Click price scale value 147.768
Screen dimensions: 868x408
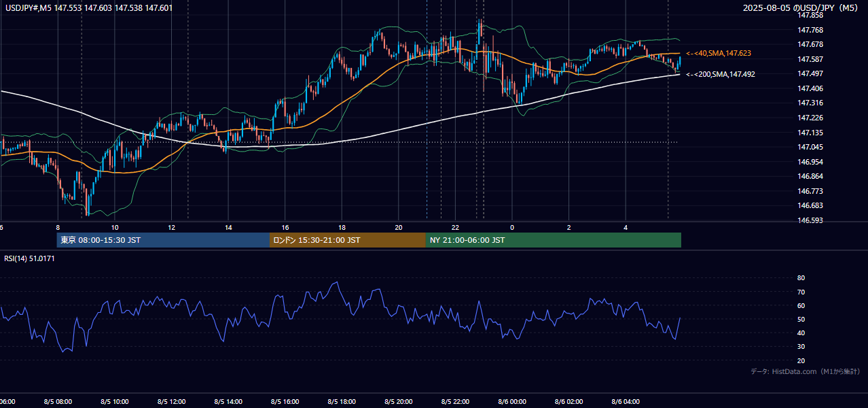pos(811,30)
